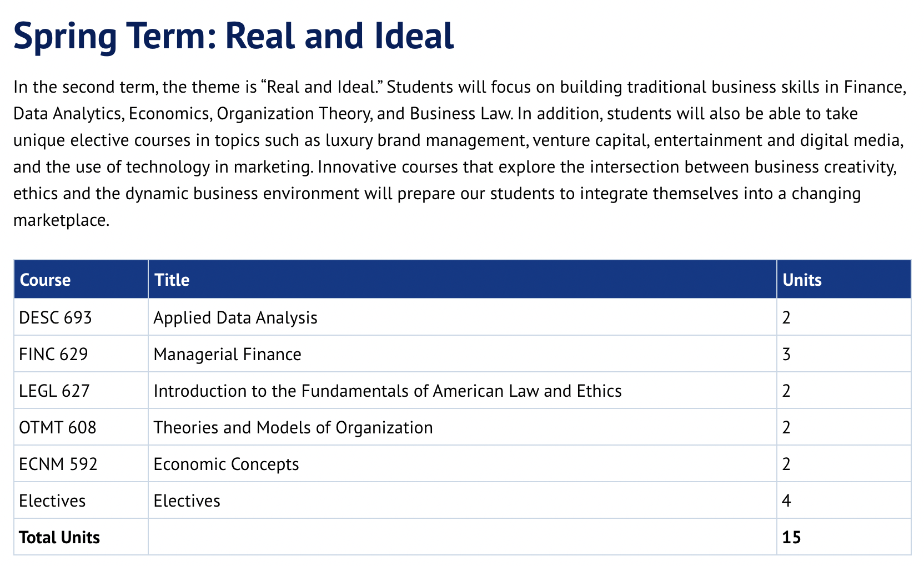Click the units value 4 for Electives
Viewport: 924px width, 566px height.
pos(786,501)
